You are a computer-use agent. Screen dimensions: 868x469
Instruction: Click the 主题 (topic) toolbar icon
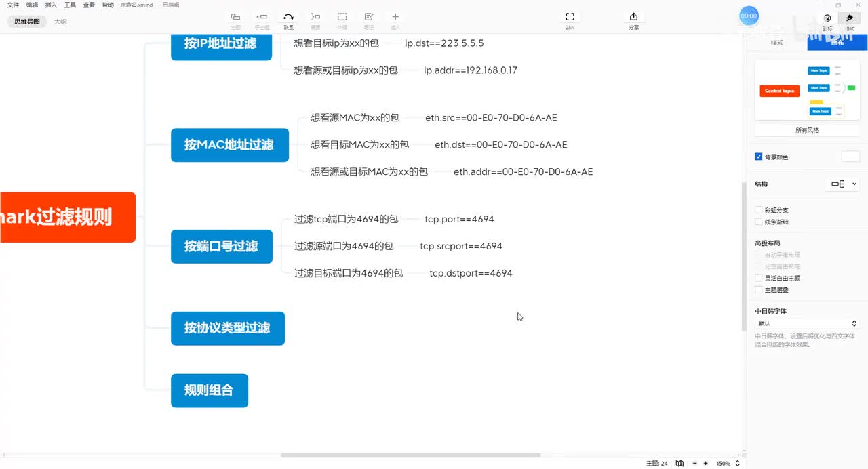click(235, 17)
